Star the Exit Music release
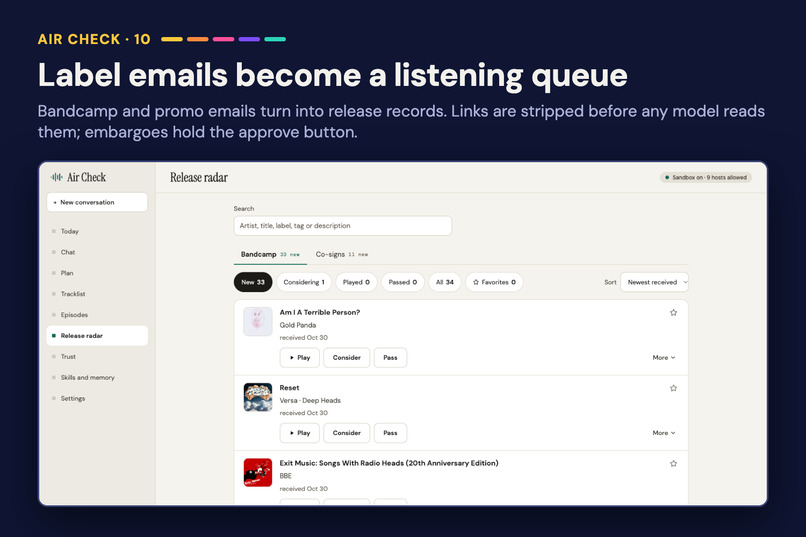Viewport: 806px width, 537px height. pos(673,464)
